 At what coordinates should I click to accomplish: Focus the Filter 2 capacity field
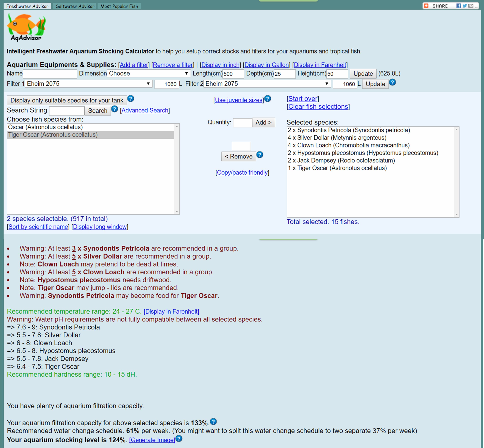point(345,84)
